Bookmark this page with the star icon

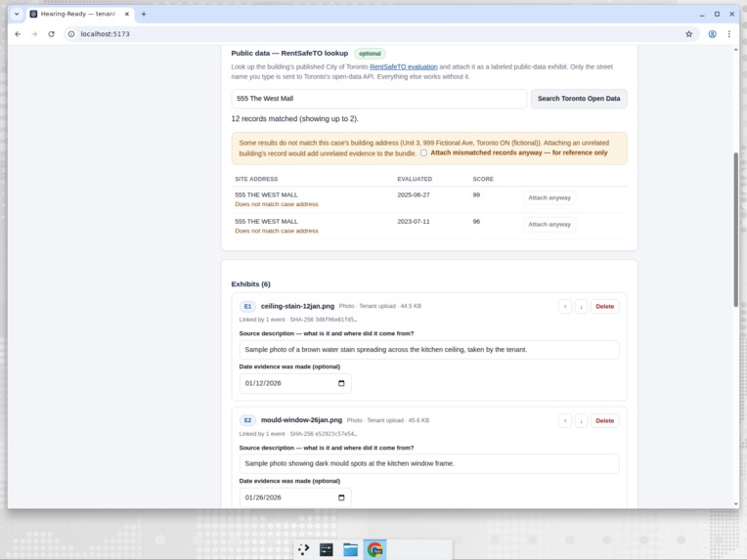[x=689, y=34]
